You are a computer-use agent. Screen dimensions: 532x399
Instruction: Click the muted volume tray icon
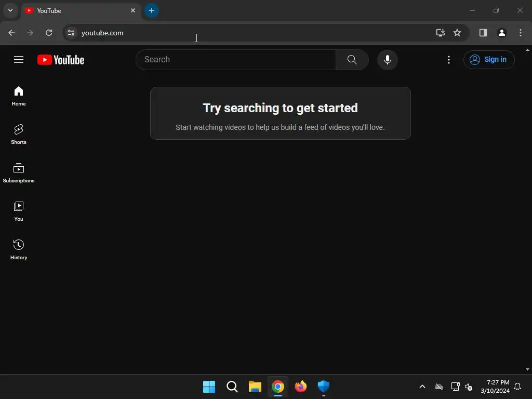(469, 387)
